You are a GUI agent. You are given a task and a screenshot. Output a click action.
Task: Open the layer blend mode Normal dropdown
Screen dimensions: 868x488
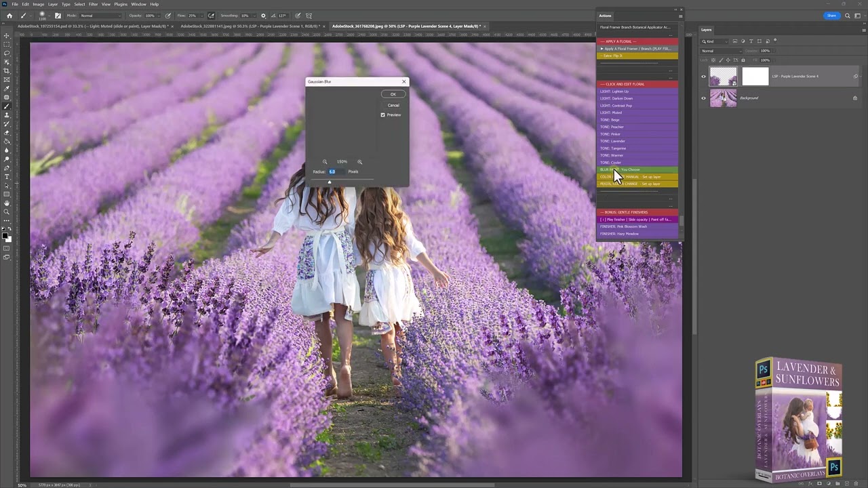722,51
